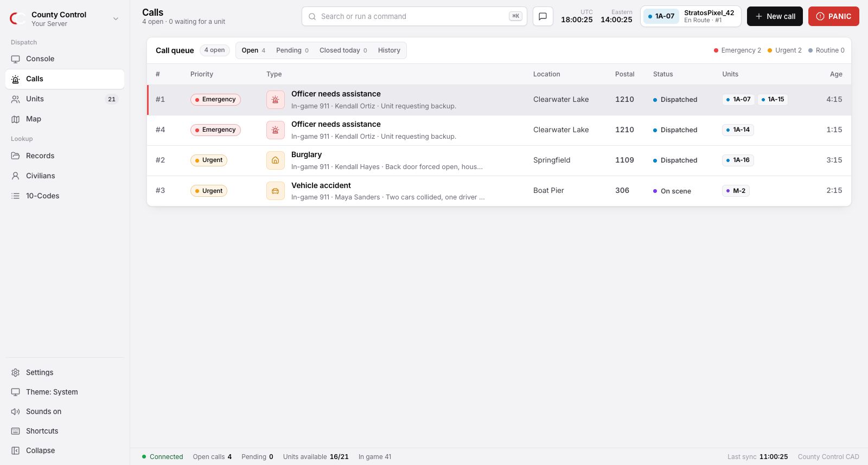Viewport: 868px width, 465px height.
Task: Open the 1A-07 unit status menu
Action: [x=691, y=16]
